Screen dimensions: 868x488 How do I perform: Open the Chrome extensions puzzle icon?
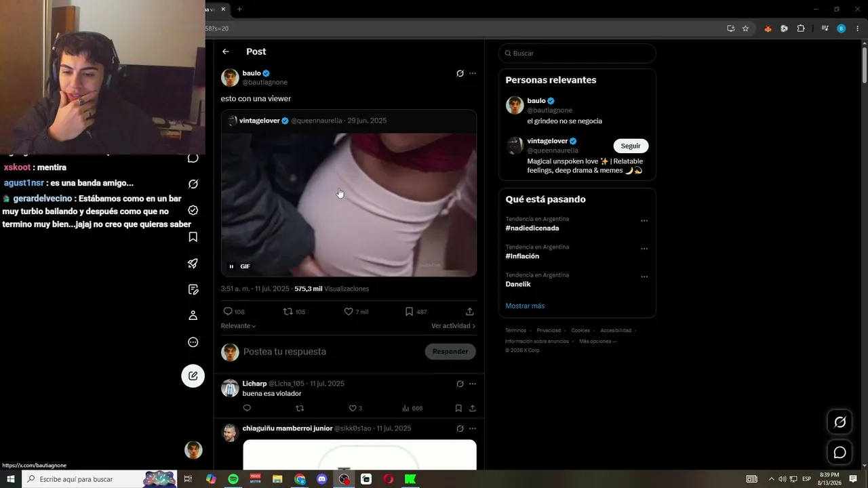coord(801,28)
